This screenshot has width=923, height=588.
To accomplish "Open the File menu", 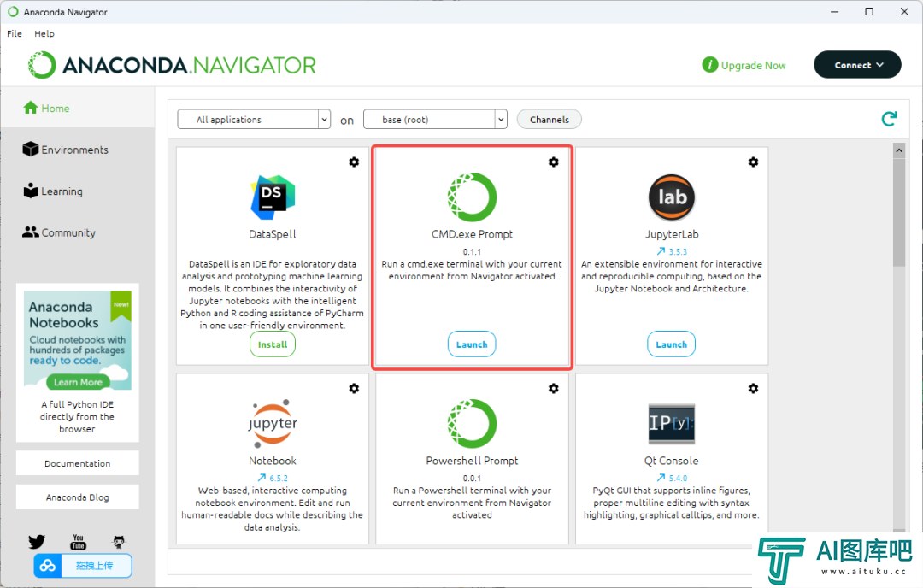I will 15,33.
